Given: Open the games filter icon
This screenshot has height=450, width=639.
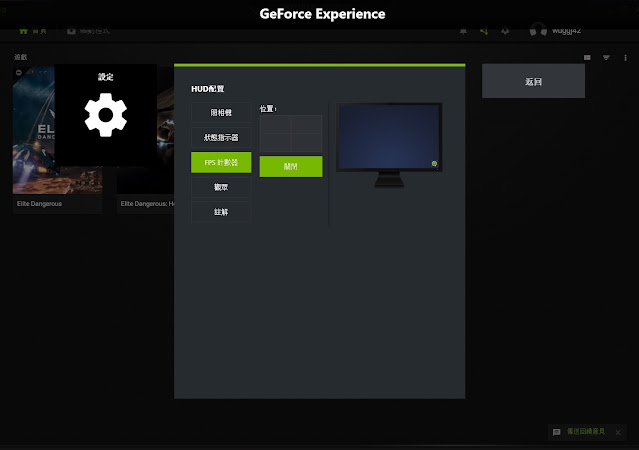Looking at the screenshot, I should point(606,58).
